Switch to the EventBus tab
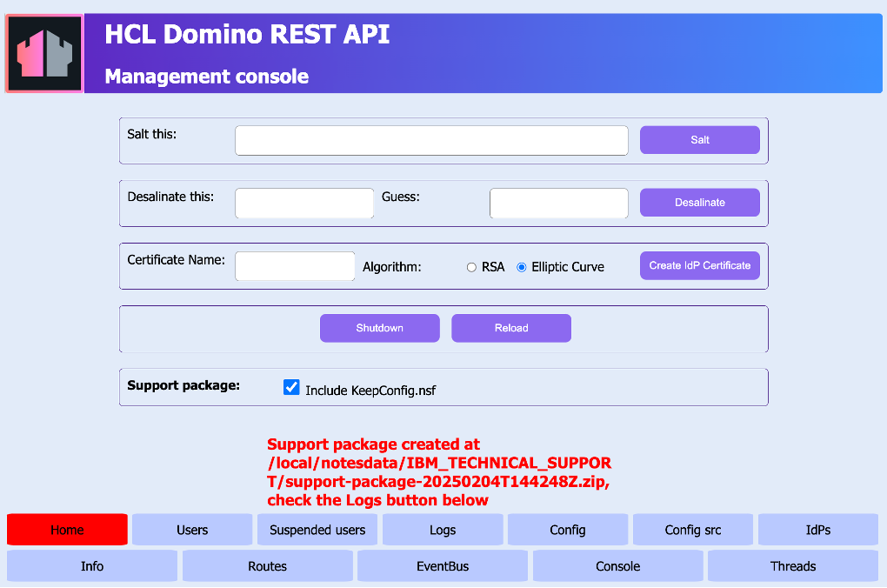Screen dimensions: 887x588 pyautogui.click(x=443, y=566)
